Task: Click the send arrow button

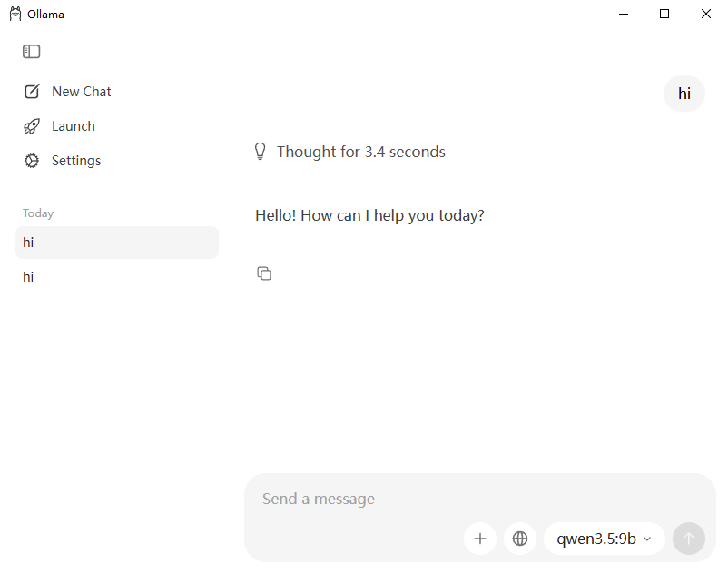Action: point(689,539)
